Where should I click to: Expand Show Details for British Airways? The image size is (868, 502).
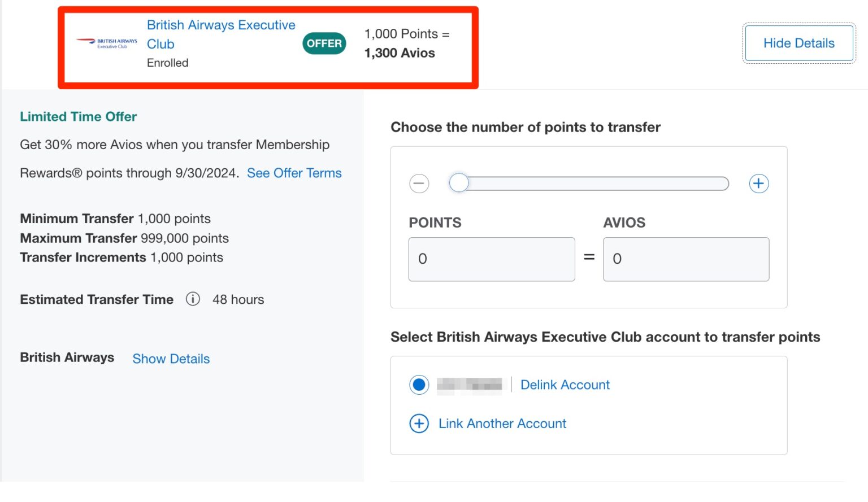tap(171, 359)
